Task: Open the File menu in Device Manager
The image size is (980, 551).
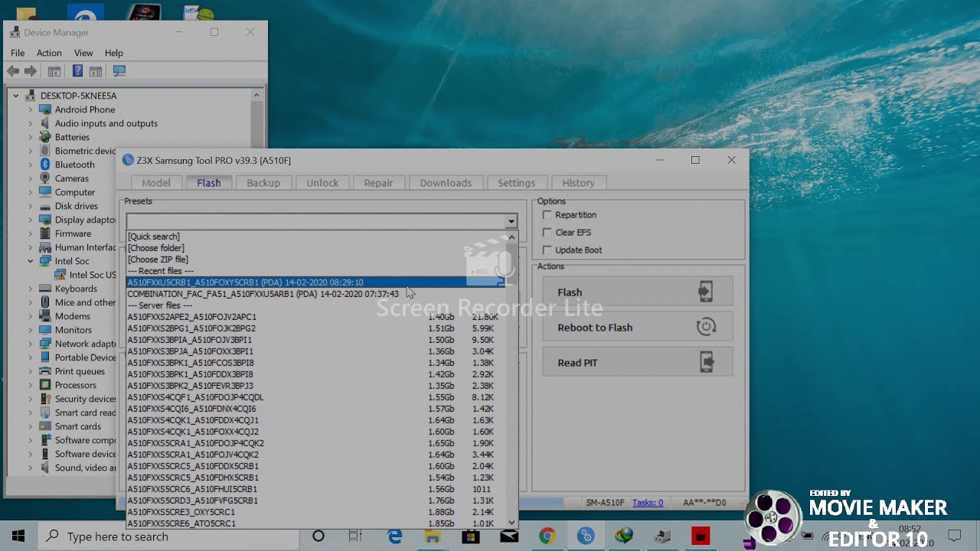Action: pos(18,53)
